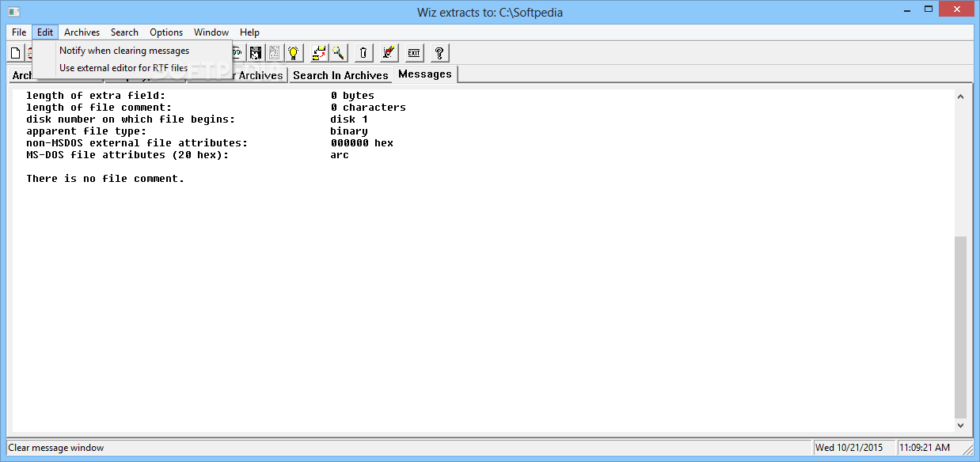Click the black-and-white toolbar icon left of the greyed document
Viewport: 980px width, 462px height.
tap(256, 53)
